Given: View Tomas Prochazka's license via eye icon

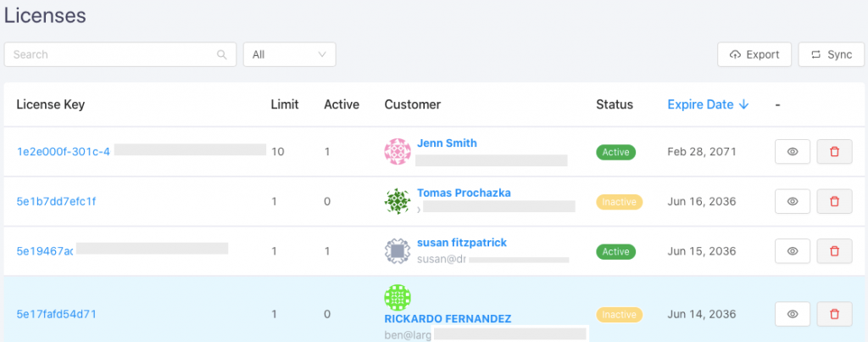Looking at the screenshot, I should (x=793, y=201).
